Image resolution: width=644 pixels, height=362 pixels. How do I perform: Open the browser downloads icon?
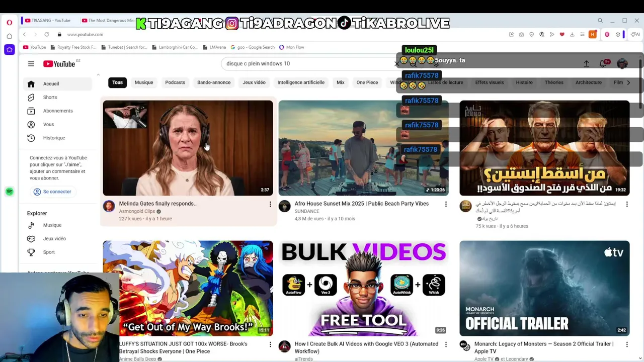[572, 34]
